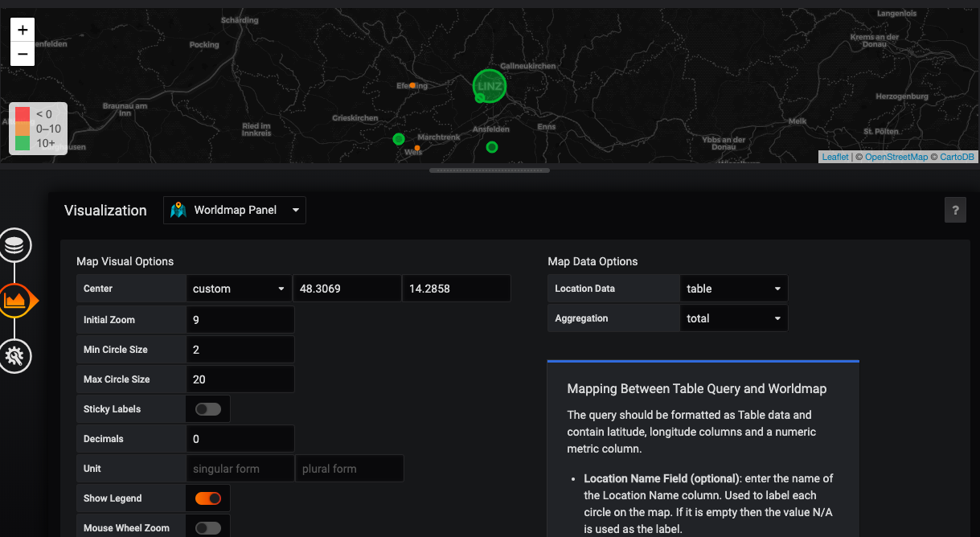This screenshot has width=980, height=537.
Task: Click the green circle marker below Ansfelden
Action: (492, 147)
